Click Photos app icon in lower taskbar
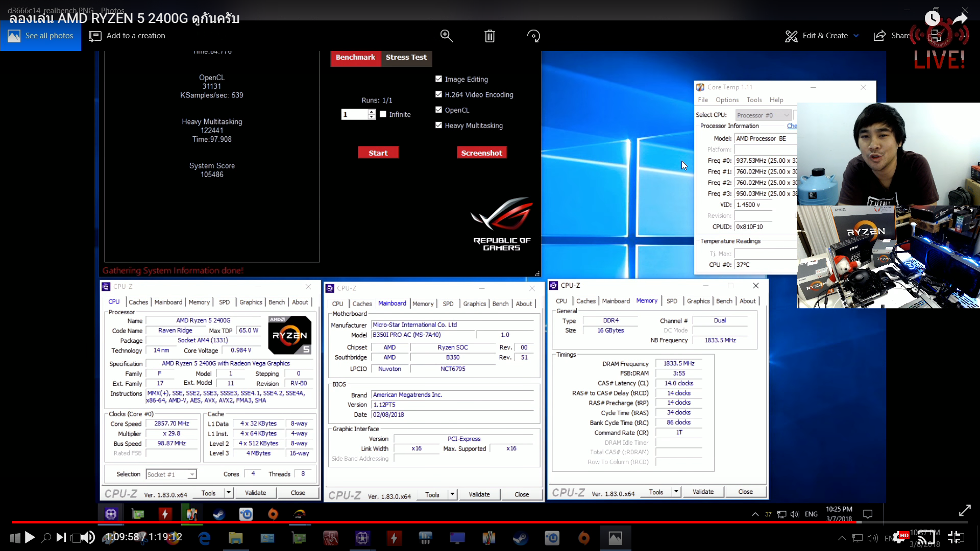Image resolution: width=980 pixels, height=551 pixels. click(615, 538)
